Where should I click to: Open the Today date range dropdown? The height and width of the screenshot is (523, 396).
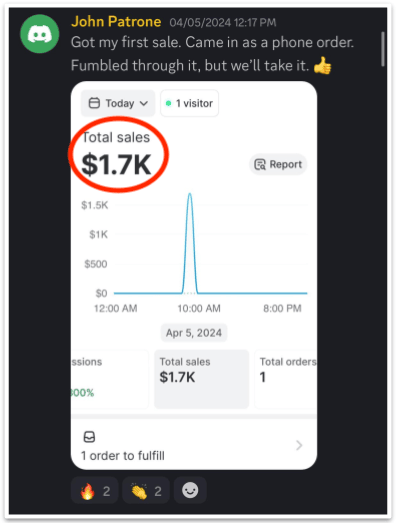(118, 103)
